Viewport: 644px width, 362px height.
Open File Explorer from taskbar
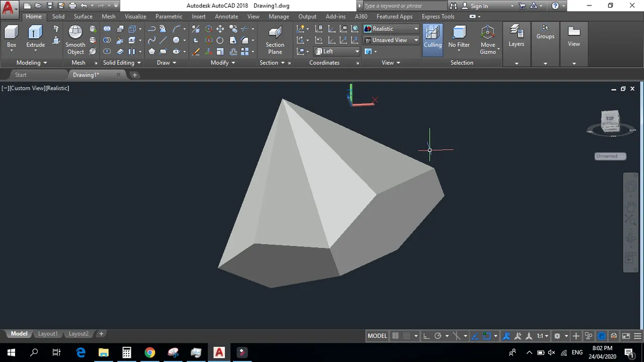click(x=104, y=352)
